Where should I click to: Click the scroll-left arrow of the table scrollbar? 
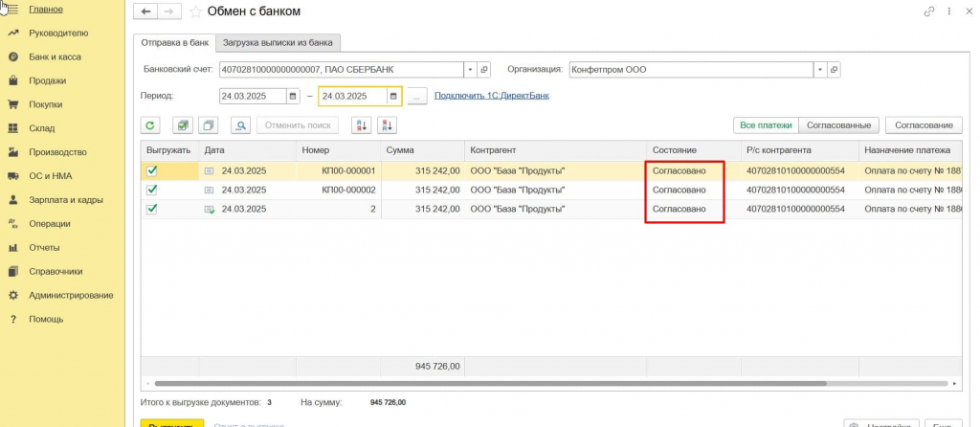(x=146, y=383)
